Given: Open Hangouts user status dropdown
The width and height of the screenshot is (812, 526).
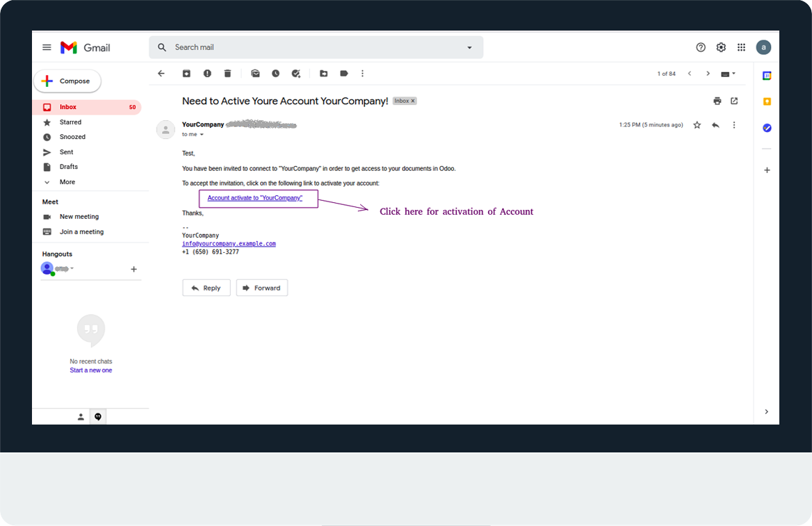Looking at the screenshot, I should click(72, 268).
